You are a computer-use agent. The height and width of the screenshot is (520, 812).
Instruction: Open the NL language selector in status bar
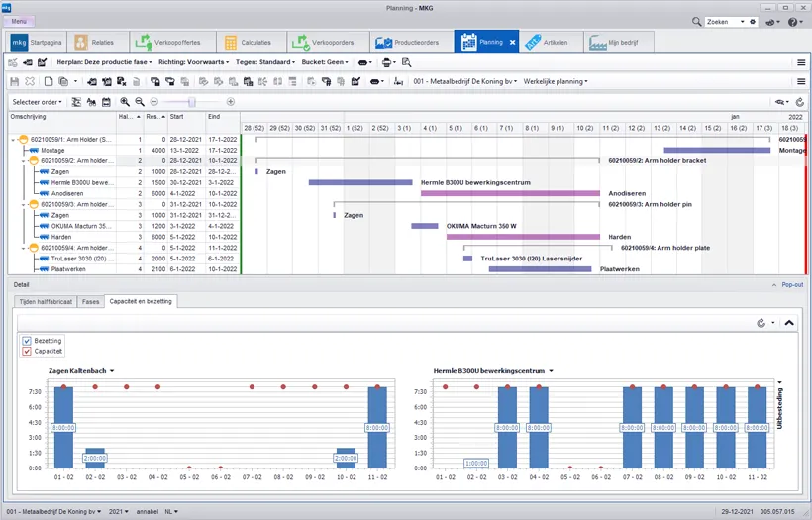[x=171, y=512]
